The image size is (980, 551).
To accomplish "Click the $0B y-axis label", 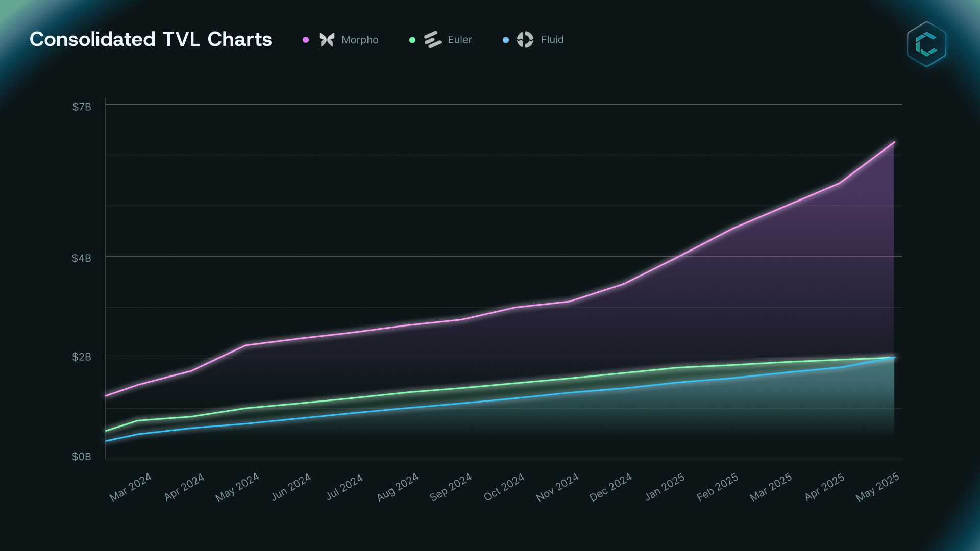I will coord(82,457).
